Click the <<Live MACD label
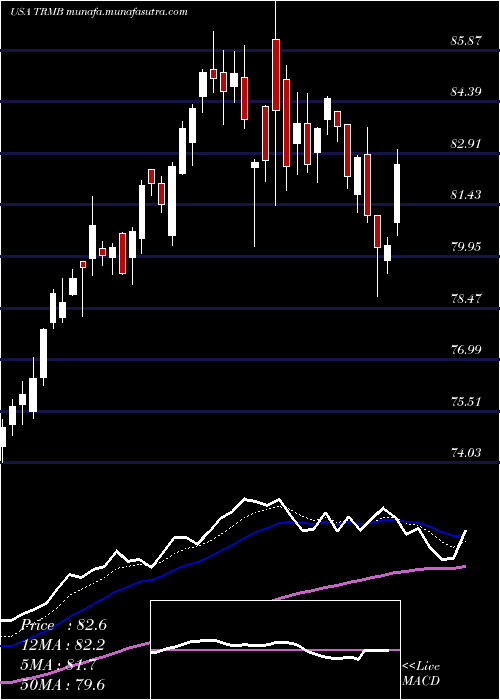This screenshot has width=500, height=700. point(421,674)
